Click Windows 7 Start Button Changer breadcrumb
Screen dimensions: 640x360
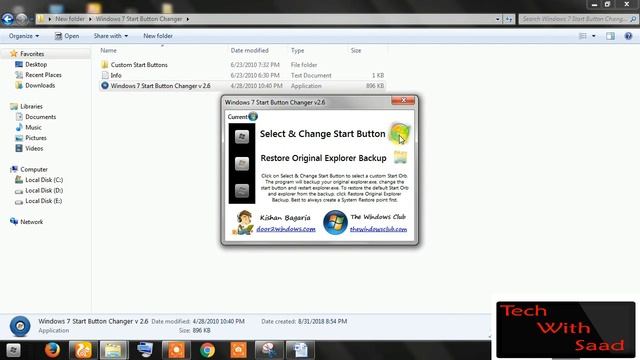(139, 19)
